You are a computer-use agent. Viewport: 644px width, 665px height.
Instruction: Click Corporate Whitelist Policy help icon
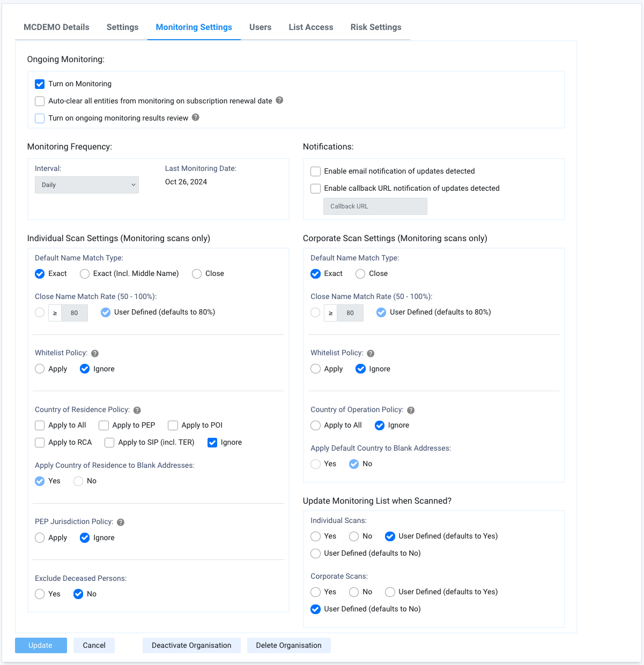(371, 353)
